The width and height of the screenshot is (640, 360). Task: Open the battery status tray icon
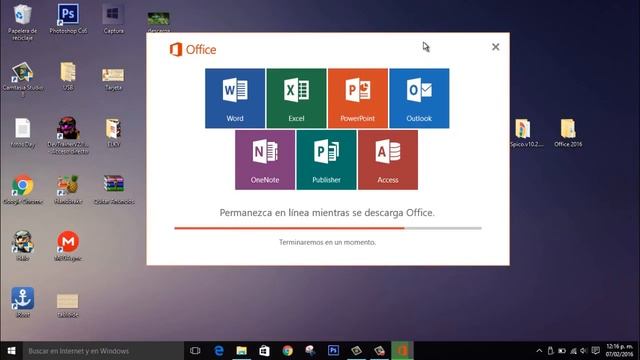pyautogui.click(x=562, y=351)
